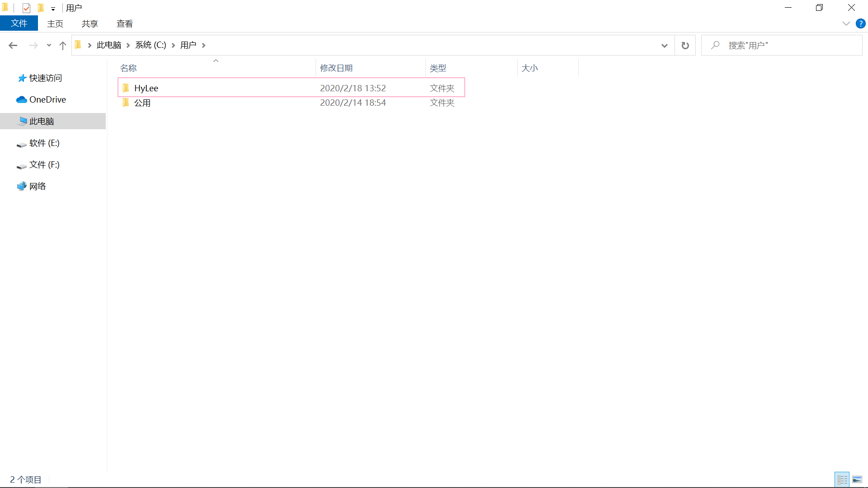Open the Customize Quick Access Toolbar dropdown

point(53,9)
